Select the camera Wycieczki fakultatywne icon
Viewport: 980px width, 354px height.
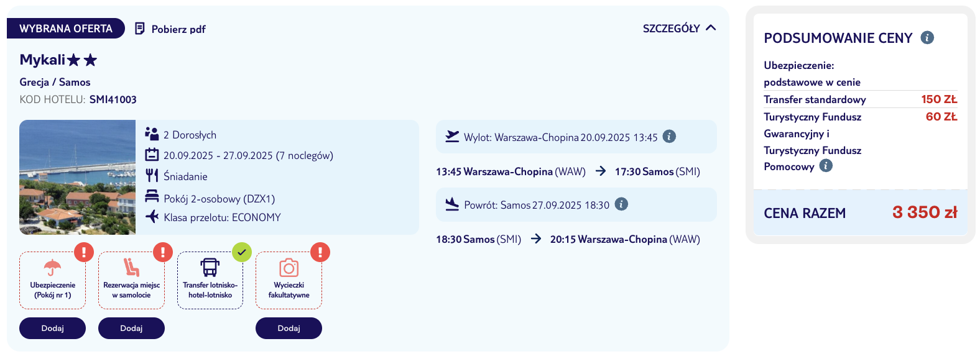point(289,268)
